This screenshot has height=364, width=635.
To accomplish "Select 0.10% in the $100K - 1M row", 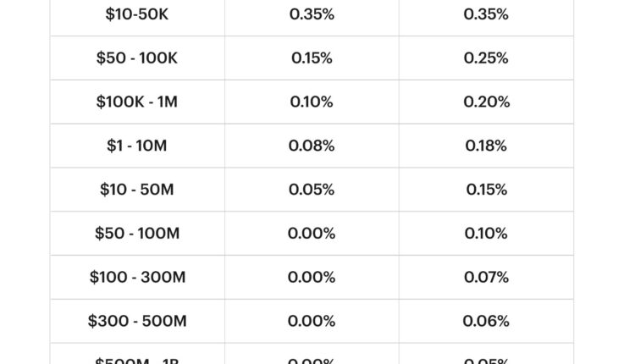I will click(312, 102).
